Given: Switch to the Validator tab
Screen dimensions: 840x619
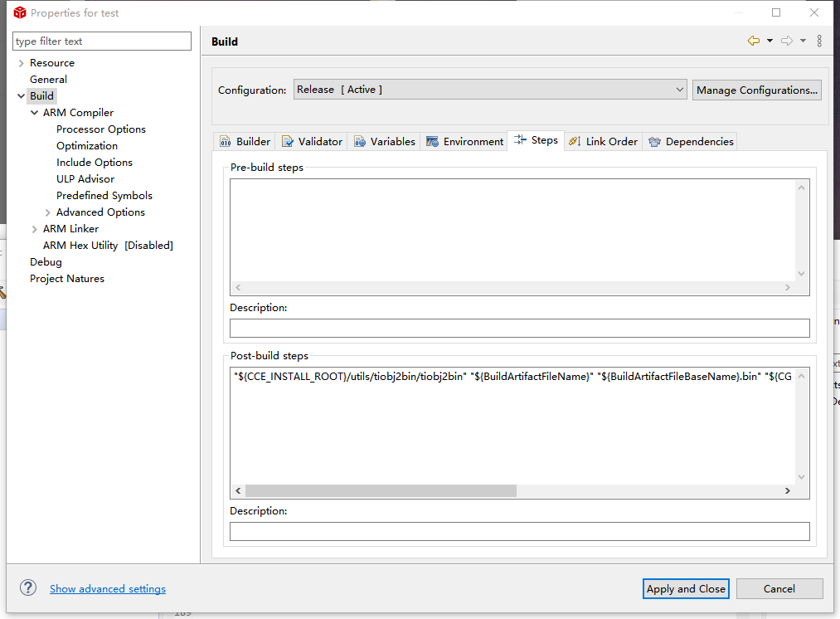Looking at the screenshot, I should (x=312, y=142).
